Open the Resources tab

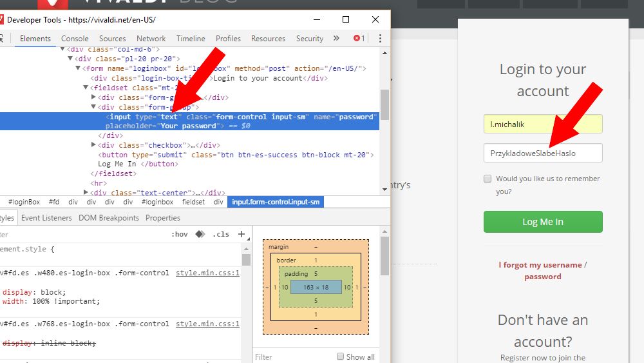click(x=268, y=38)
